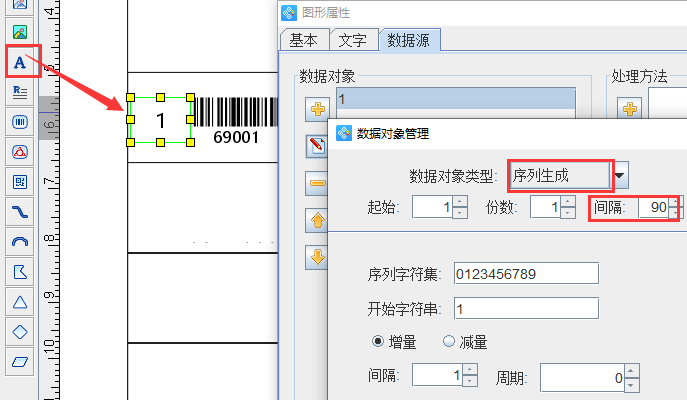Decrease the 起始 value
This screenshot has height=400, width=687.
pyautogui.click(x=460, y=212)
